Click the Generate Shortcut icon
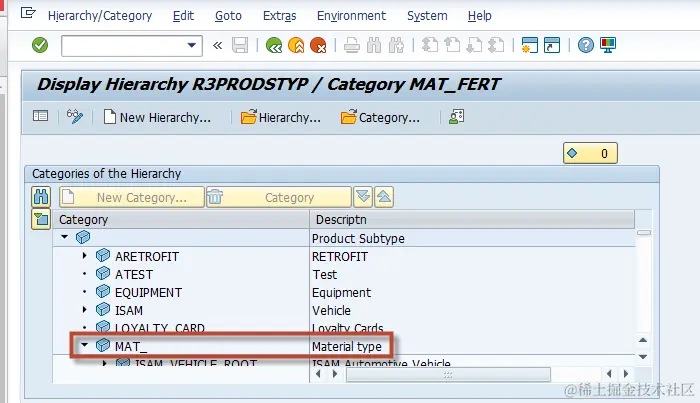This screenshot has width=700, height=403. click(x=552, y=45)
